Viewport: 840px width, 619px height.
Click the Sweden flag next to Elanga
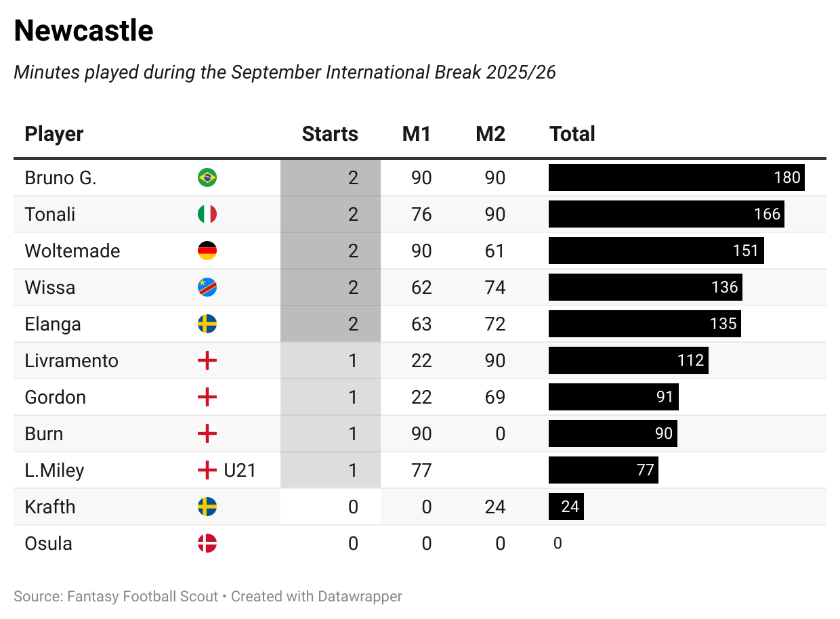[207, 324]
